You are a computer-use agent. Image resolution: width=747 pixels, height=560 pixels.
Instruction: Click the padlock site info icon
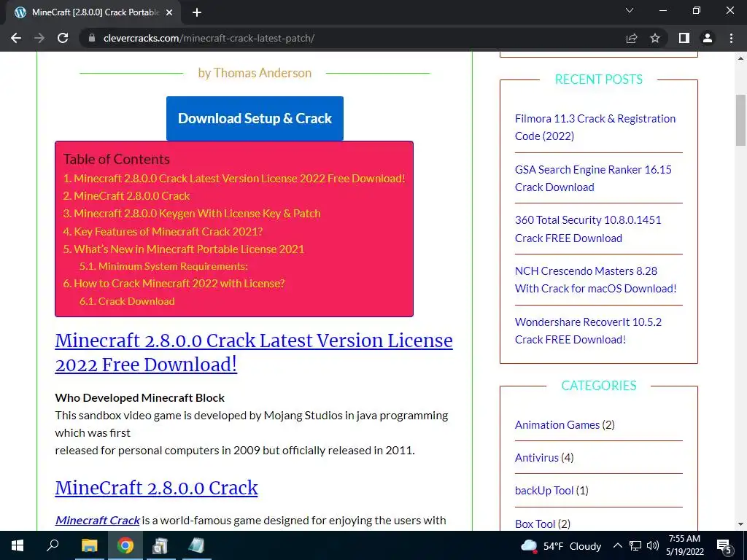click(x=92, y=38)
